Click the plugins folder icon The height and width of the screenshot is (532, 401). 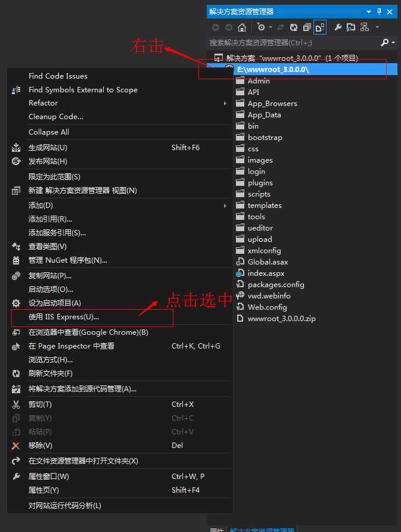[240, 182]
